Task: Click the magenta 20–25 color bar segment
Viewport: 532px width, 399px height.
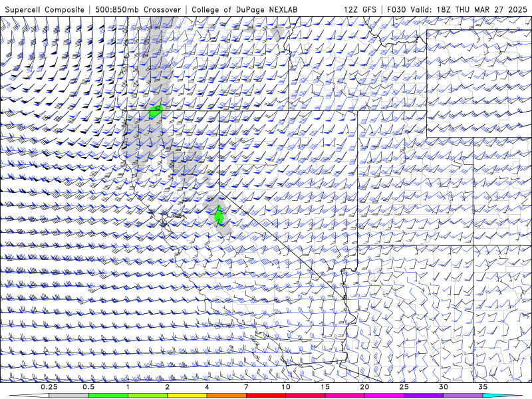Action: pos(384,396)
